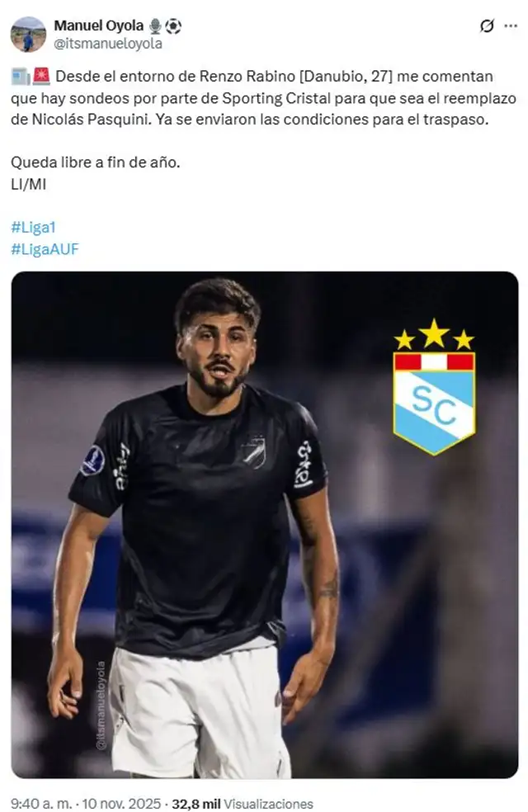Click the Sudamericana patch on the sleeve
Screen dimensions: 528x812
93,460
